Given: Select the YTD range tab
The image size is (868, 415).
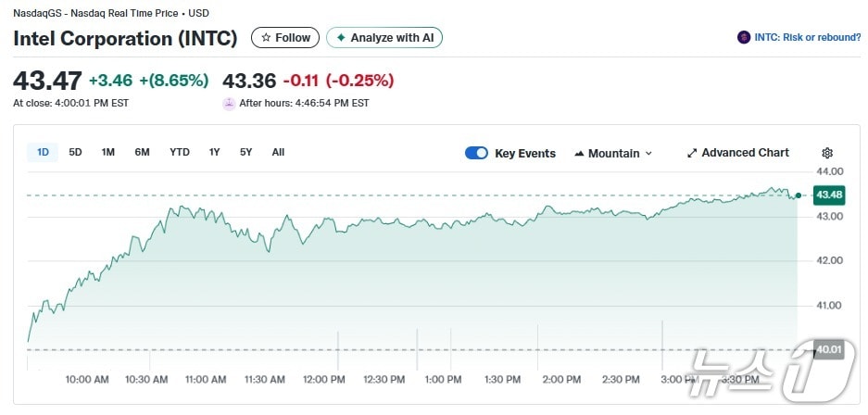Looking at the screenshot, I should [x=179, y=152].
